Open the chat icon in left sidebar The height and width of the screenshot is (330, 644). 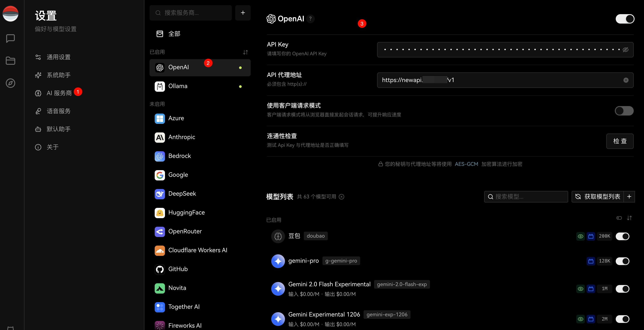pos(10,39)
